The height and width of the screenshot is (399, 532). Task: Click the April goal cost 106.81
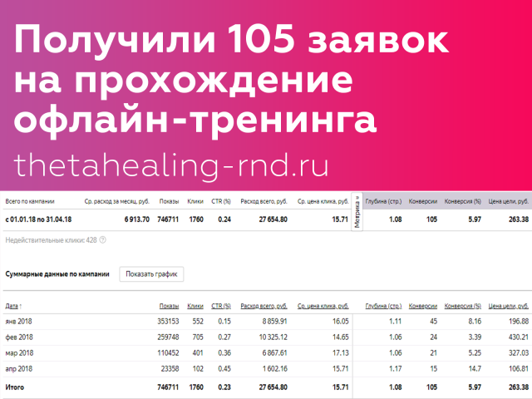tap(519, 369)
